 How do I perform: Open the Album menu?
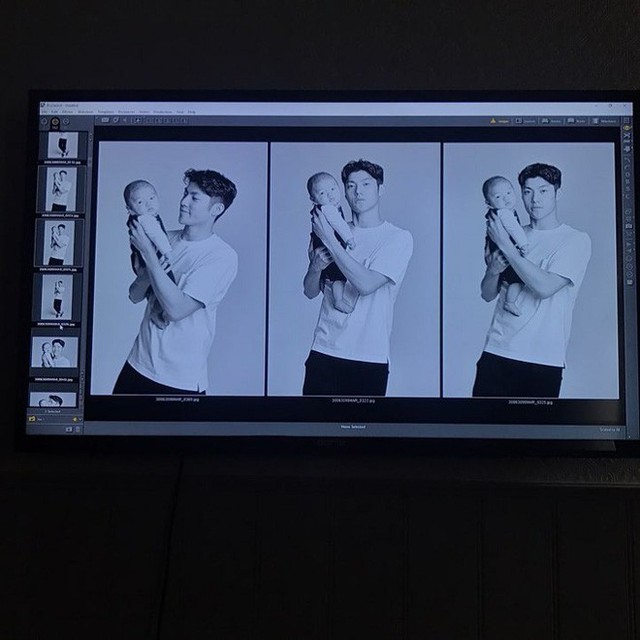pos(66,111)
